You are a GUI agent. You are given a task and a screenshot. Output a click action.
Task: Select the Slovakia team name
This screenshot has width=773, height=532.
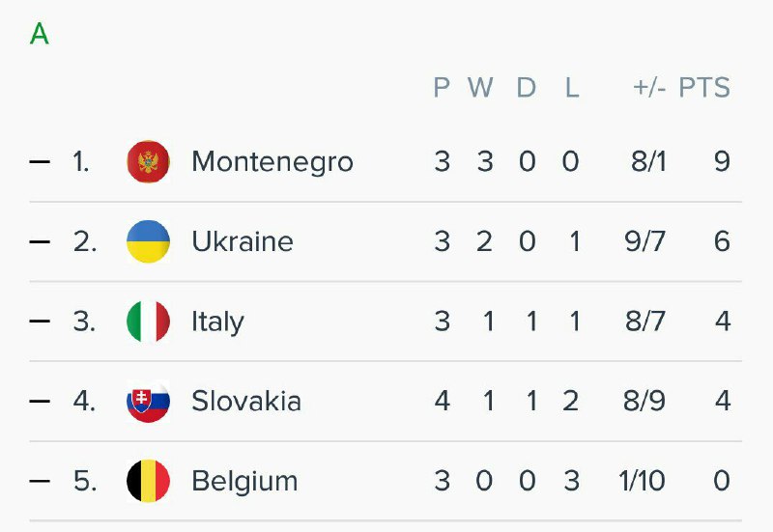point(245,401)
